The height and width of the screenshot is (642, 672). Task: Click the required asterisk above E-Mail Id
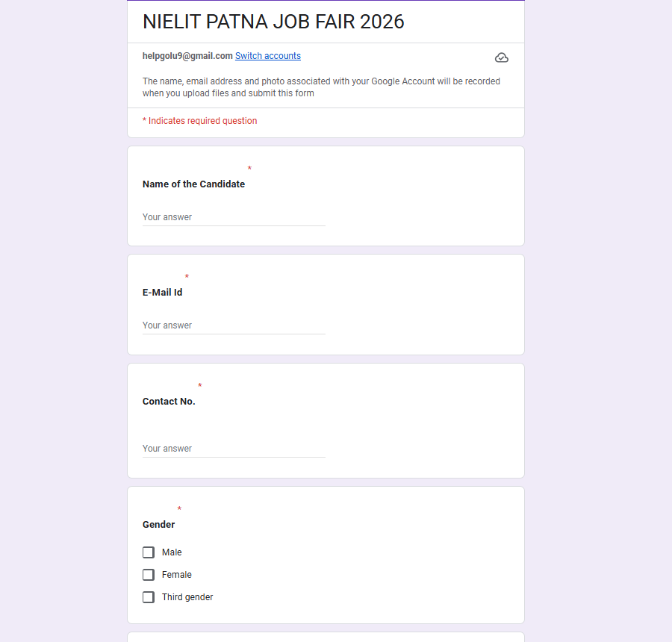point(187,278)
